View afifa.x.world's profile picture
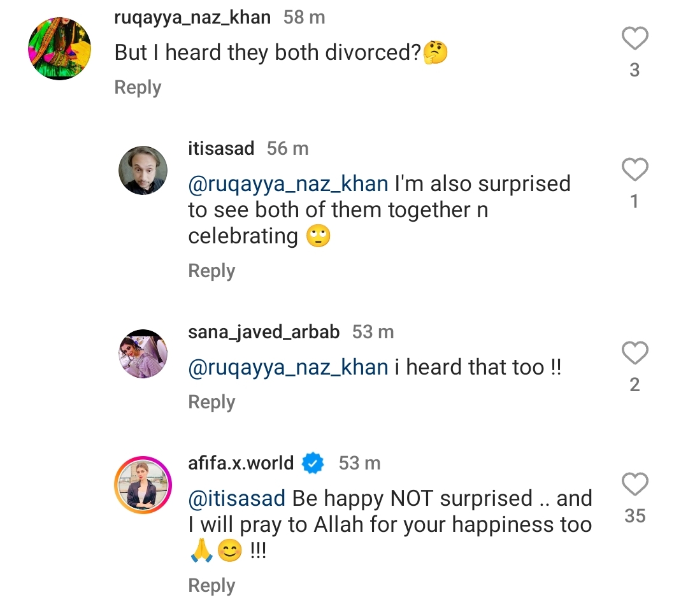The image size is (688, 616). [x=143, y=485]
